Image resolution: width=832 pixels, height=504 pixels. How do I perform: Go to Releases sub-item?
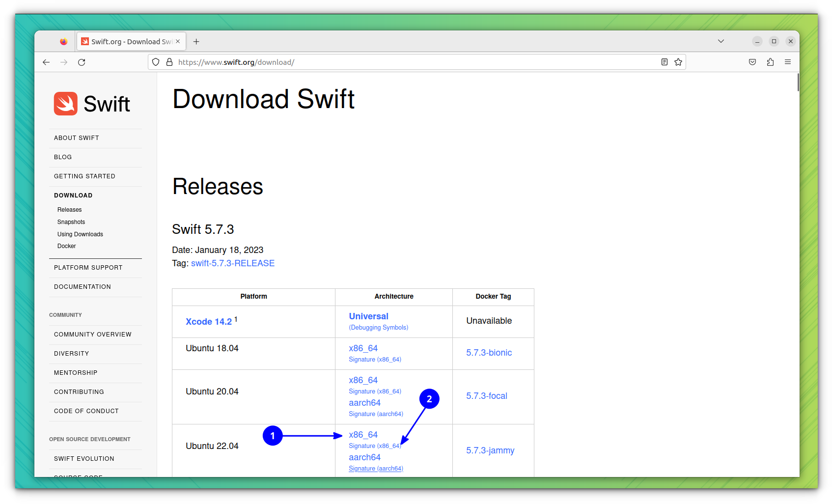point(69,210)
